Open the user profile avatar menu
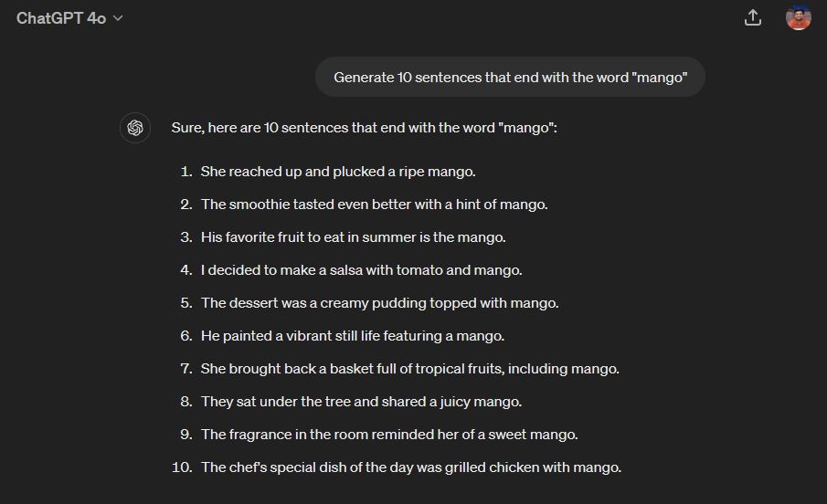The image size is (827, 504). tap(798, 18)
